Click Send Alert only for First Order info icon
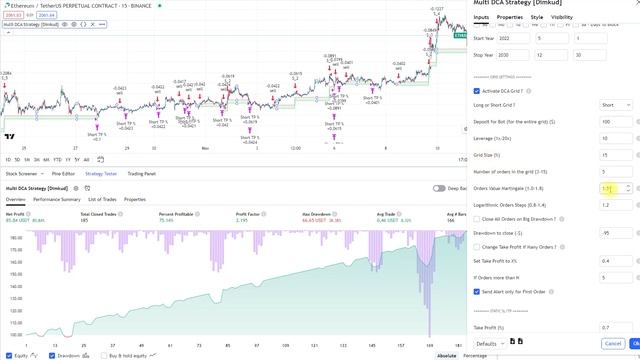640x360 pixels. 551,292
